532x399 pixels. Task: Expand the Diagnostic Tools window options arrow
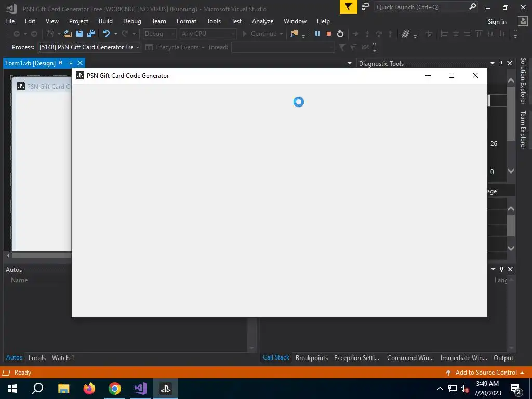click(x=493, y=63)
